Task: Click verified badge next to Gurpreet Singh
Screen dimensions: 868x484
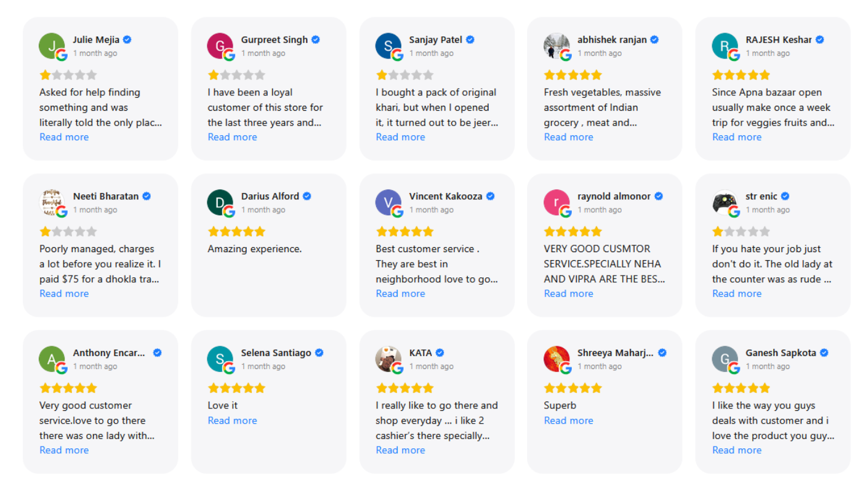Action: (x=316, y=40)
